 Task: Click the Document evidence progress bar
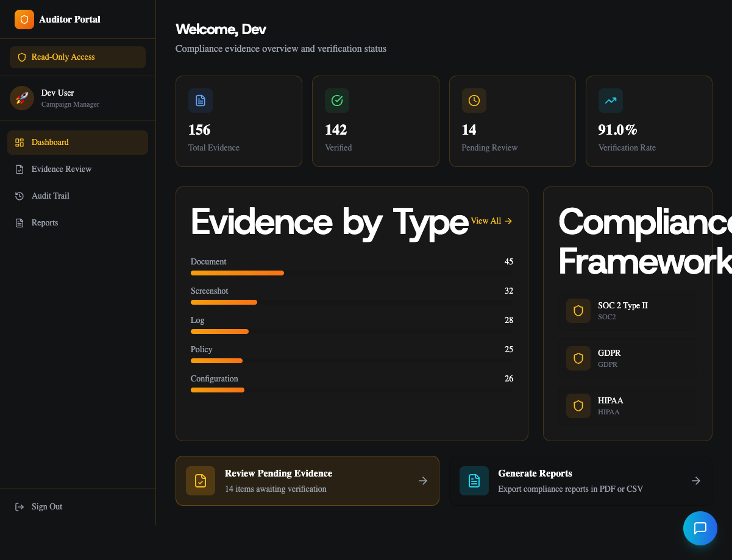(x=237, y=273)
